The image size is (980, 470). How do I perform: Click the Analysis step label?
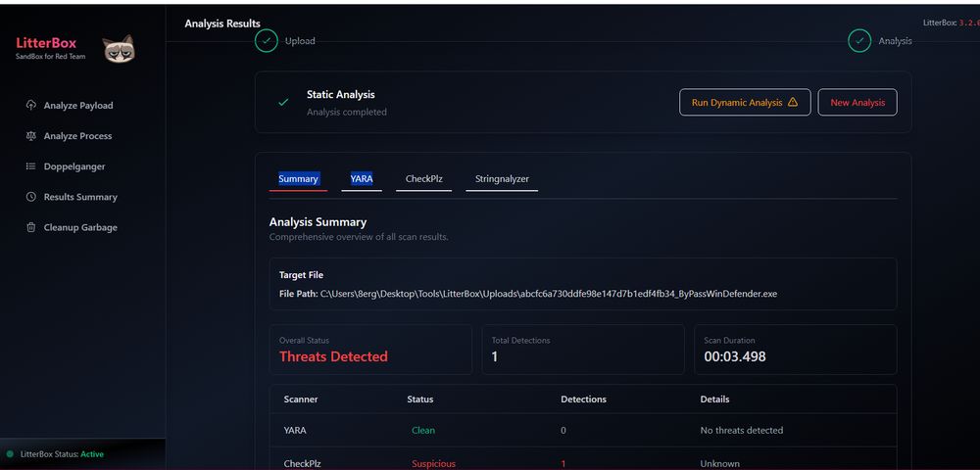[895, 41]
